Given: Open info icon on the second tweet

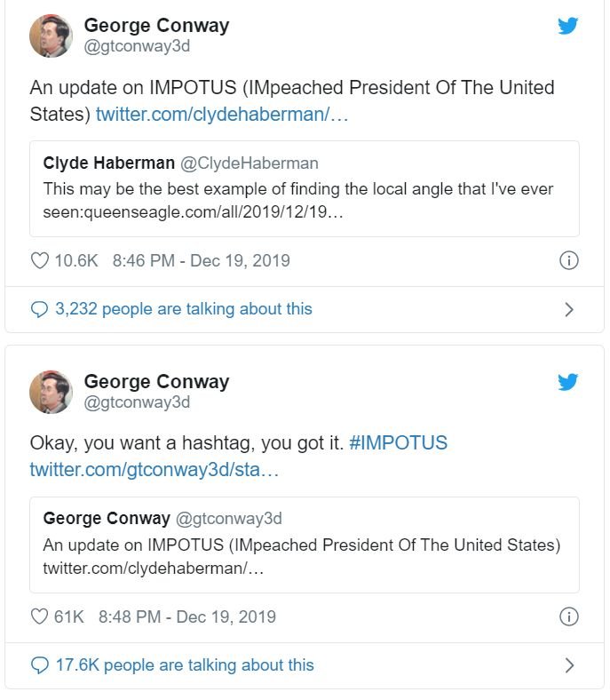Looking at the screenshot, I should (569, 616).
